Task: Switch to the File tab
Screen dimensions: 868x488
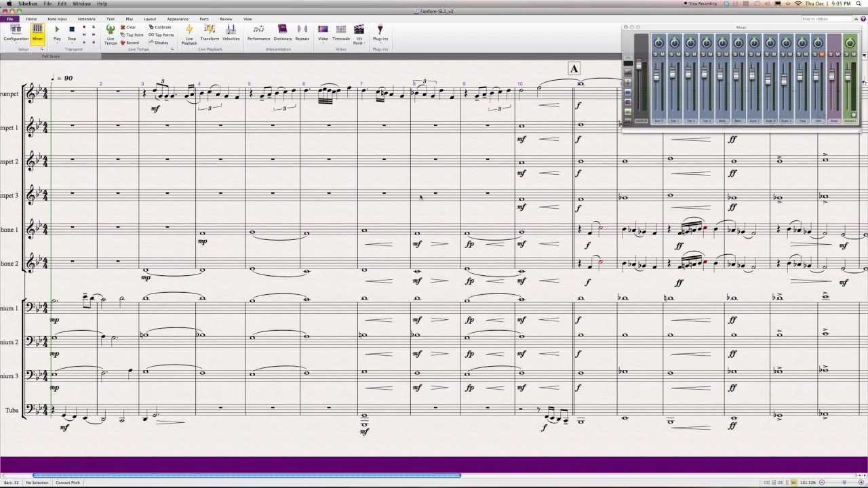Action: coord(10,19)
